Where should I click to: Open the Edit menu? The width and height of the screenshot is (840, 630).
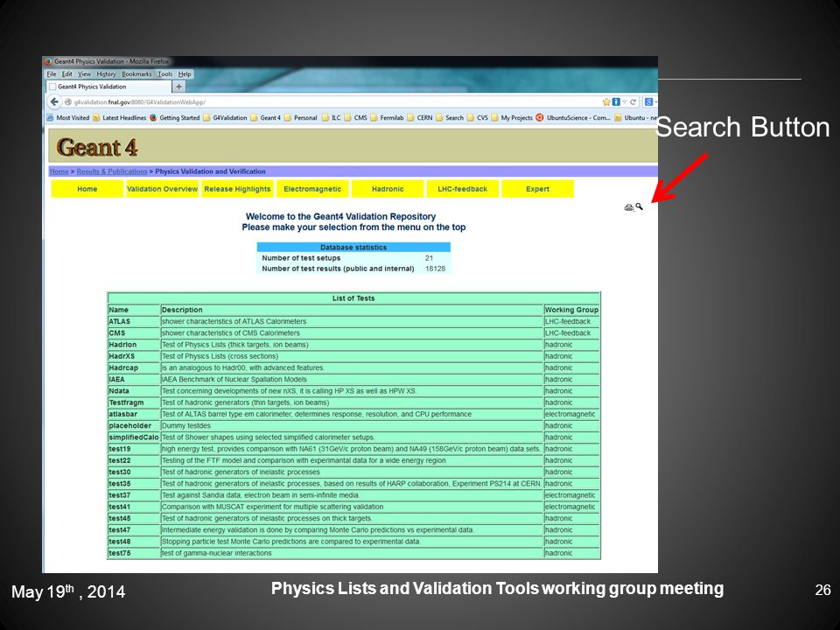[x=67, y=73]
